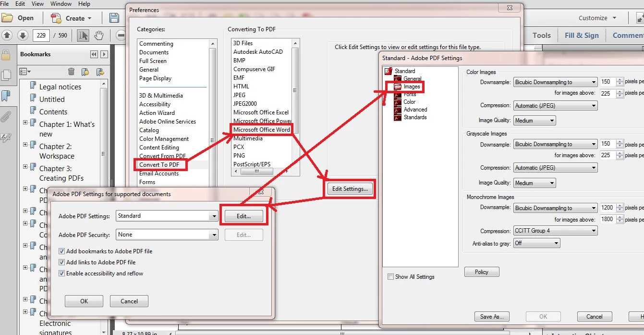This screenshot has height=335, width=644.
Task: Toggle Add bookmarks to Adobe PDF file
Action: tap(61, 251)
